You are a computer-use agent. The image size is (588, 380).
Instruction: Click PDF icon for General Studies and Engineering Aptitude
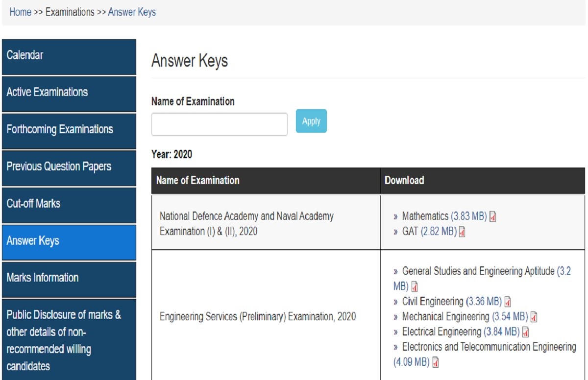point(415,286)
